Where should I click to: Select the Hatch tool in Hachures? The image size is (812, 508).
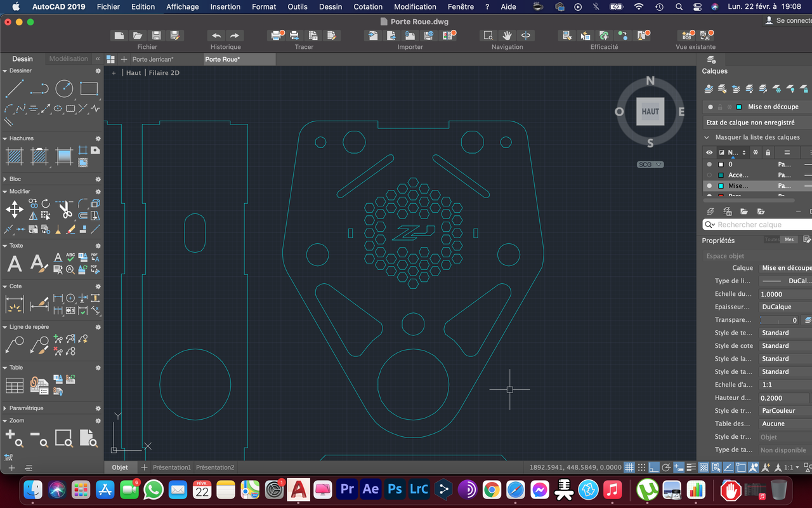pyautogui.click(x=15, y=156)
